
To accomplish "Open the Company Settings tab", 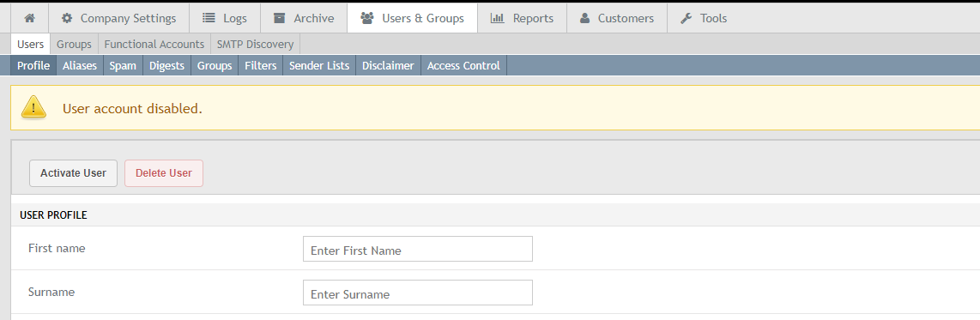I will pyautogui.click(x=118, y=18).
